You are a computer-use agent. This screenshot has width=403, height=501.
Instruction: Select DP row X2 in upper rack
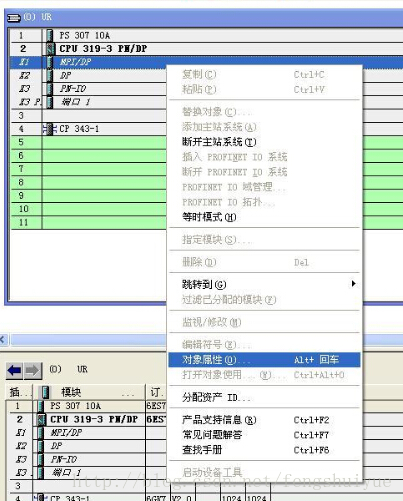click(88, 75)
